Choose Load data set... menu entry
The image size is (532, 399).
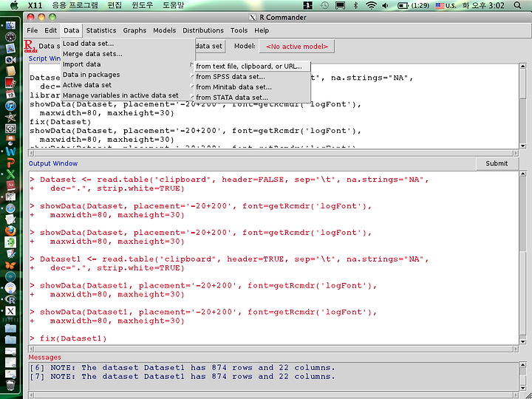(88, 44)
